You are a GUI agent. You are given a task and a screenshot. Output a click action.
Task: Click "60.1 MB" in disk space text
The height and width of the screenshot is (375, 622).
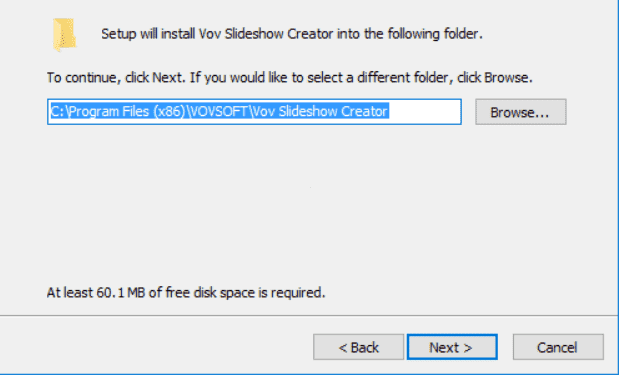click(120, 292)
